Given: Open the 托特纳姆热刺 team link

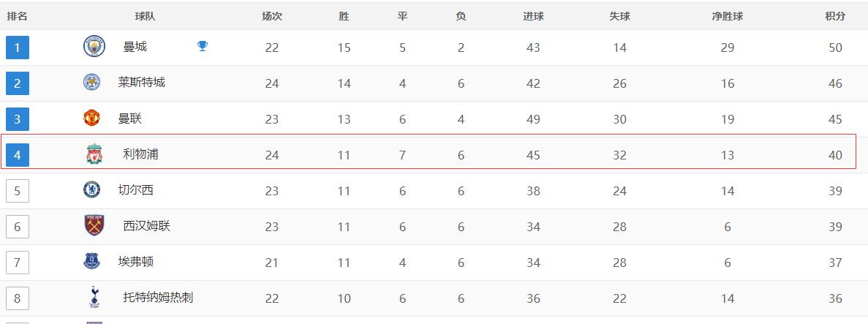Looking at the screenshot, I should pyautogui.click(x=158, y=298).
